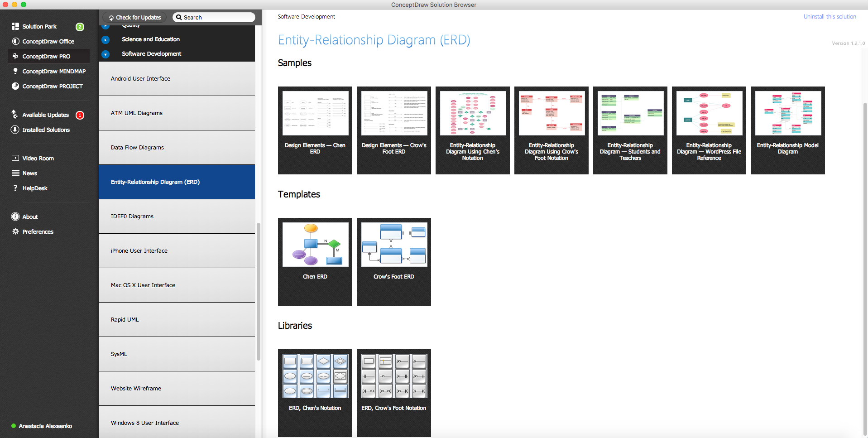
Task: Click the Software Development breadcrumb
Action: click(x=307, y=17)
